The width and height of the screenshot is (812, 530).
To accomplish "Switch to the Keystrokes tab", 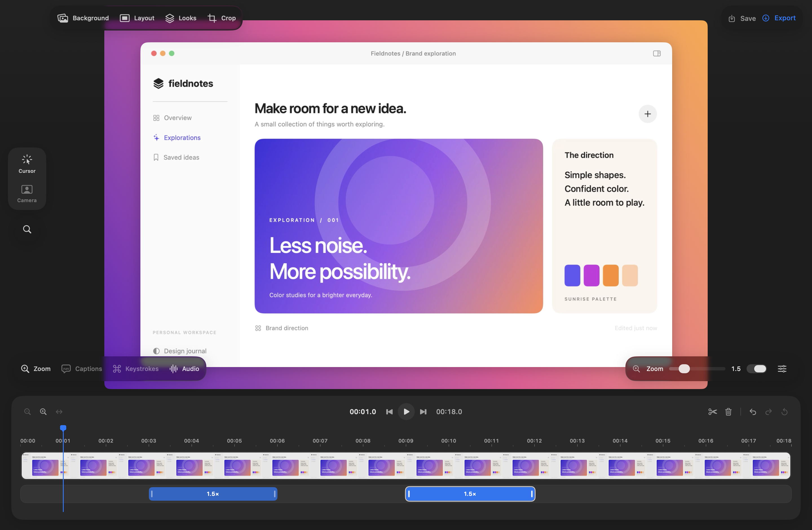I will 135,369.
